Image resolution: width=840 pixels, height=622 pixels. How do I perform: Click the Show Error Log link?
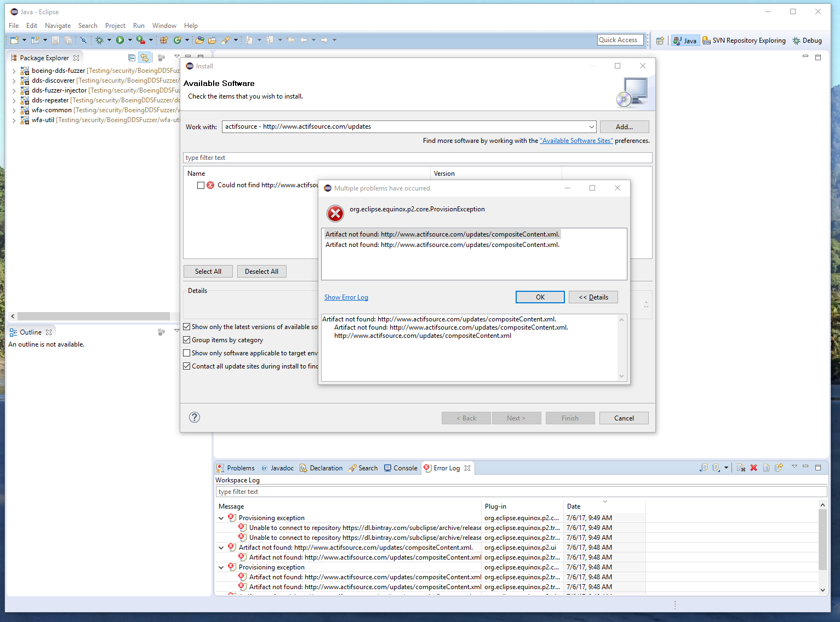pos(346,297)
